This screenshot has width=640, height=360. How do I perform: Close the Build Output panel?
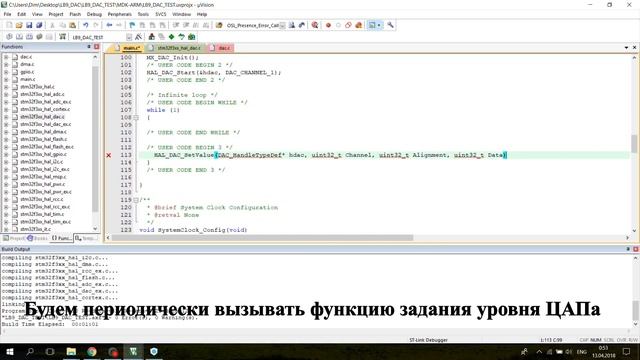click(636, 249)
